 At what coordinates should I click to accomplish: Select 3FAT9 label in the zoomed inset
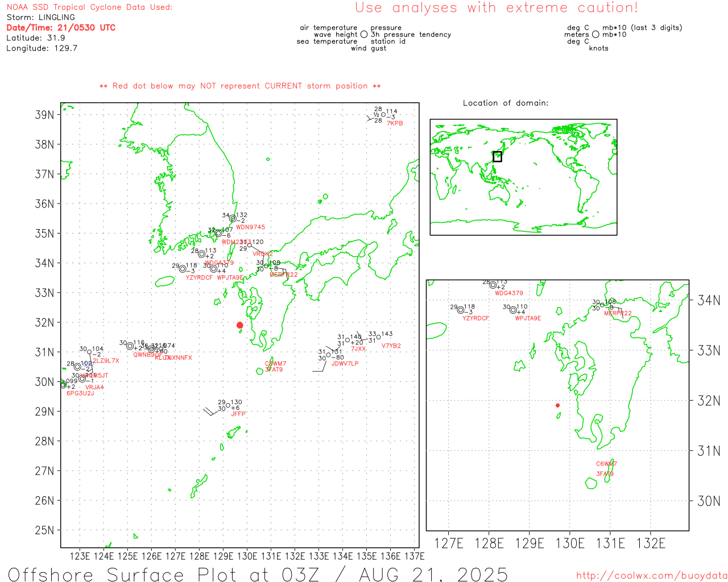605,474
